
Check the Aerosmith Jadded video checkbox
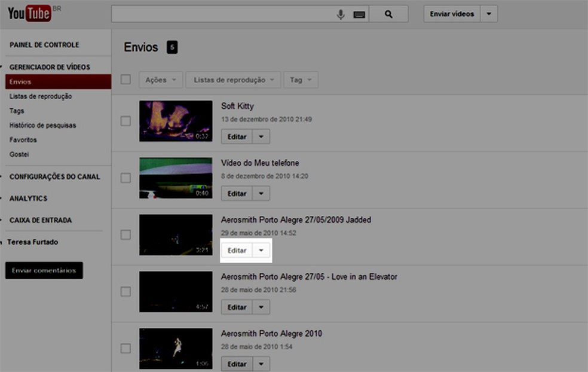[125, 234]
